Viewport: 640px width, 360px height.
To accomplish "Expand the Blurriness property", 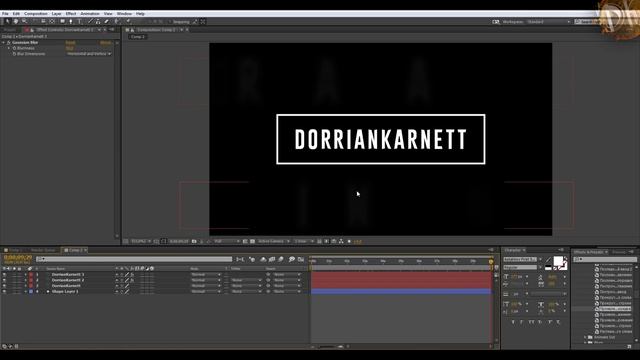I will click(x=9, y=48).
